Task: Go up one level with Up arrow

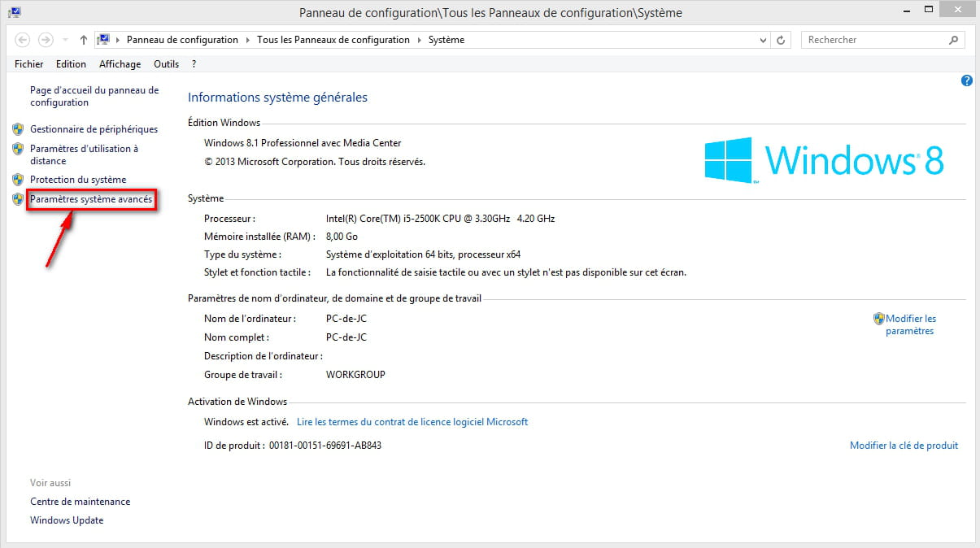Action: pos(83,40)
